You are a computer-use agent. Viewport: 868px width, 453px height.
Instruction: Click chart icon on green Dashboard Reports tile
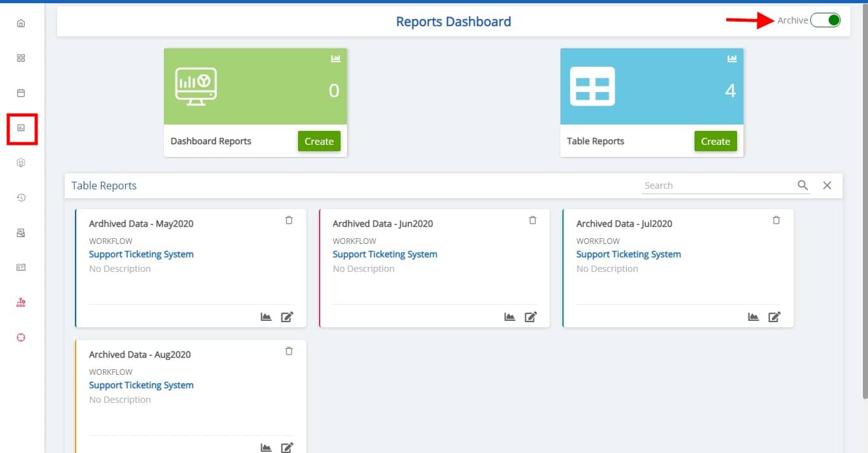(x=336, y=58)
